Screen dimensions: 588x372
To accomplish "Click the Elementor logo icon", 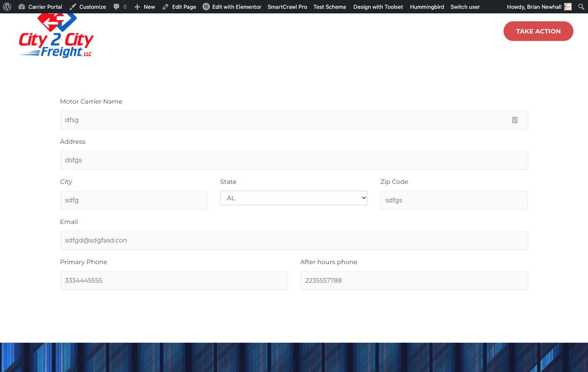I will pyautogui.click(x=206, y=7).
